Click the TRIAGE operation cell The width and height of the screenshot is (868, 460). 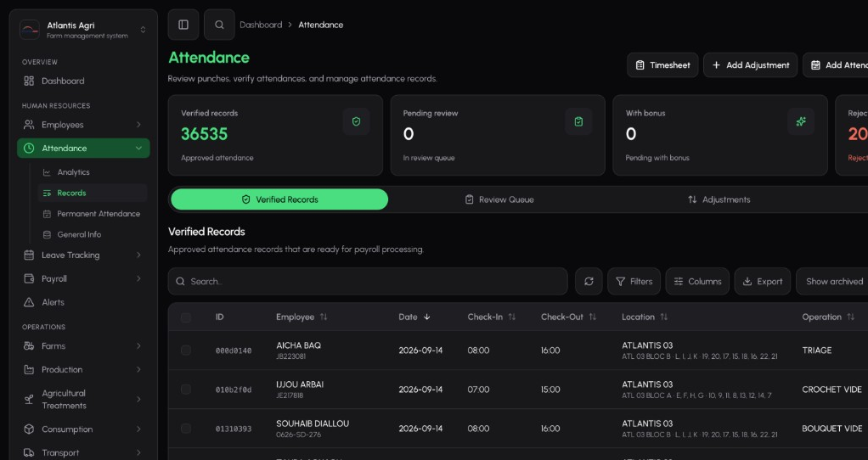(x=816, y=351)
